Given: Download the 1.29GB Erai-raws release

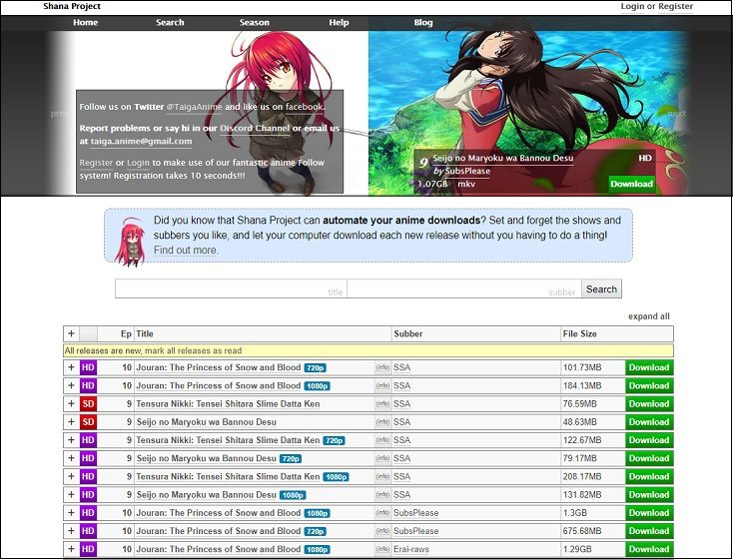Looking at the screenshot, I should point(649,549).
